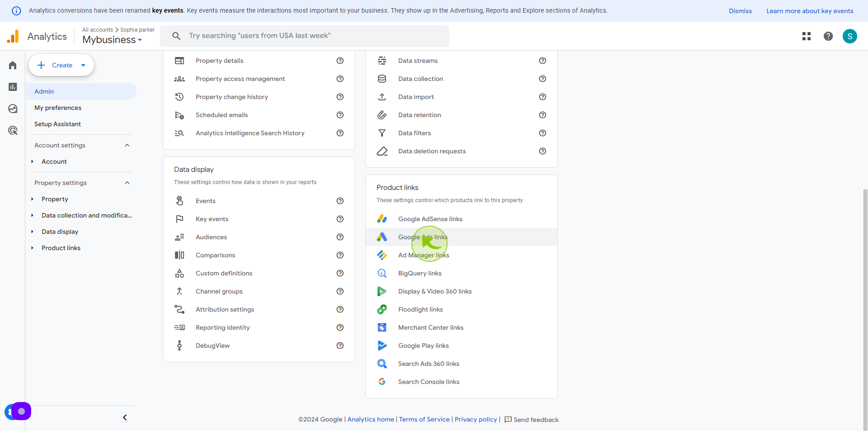Image resolution: width=868 pixels, height=431 pixels.
Task: Click help icon beside Custom definitions
Action: click(340, 273)
